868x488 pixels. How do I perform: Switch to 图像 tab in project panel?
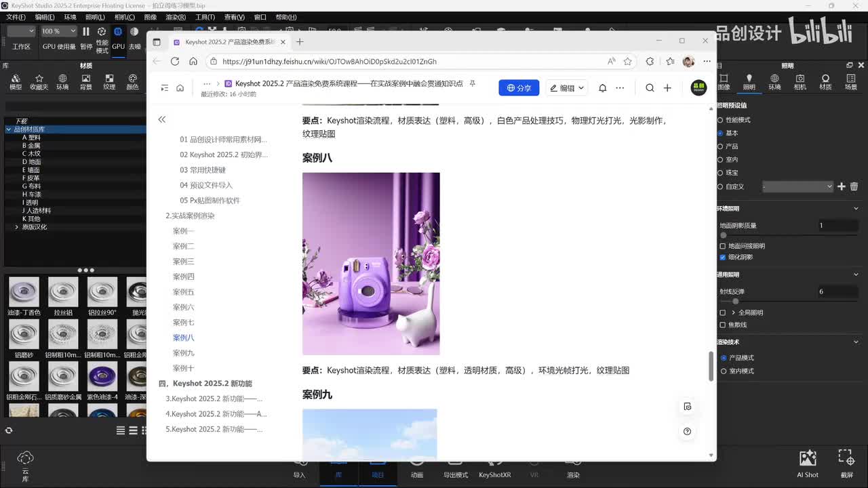724,82
